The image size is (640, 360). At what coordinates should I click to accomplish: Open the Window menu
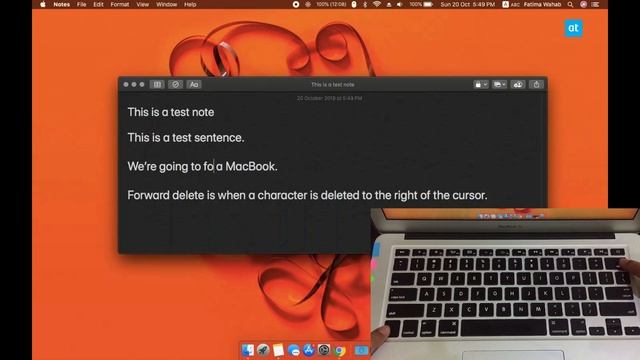[x=167, y=4]
